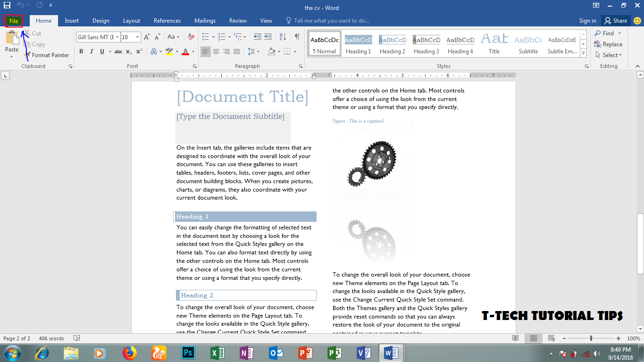Click the Format Painter button
The height and width of the screenshot is (362, 644).
coord(47,55)
